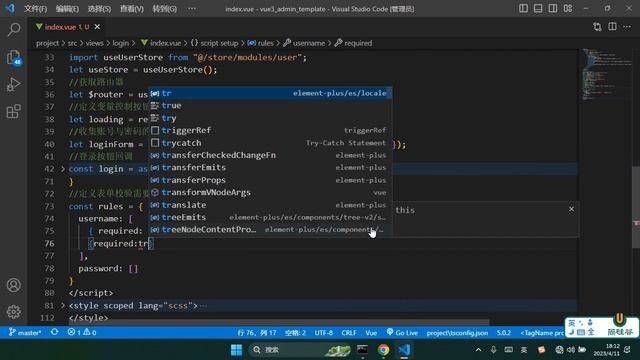
Task: Open editor More Actions ellipsis
Action: coord(627,27)
